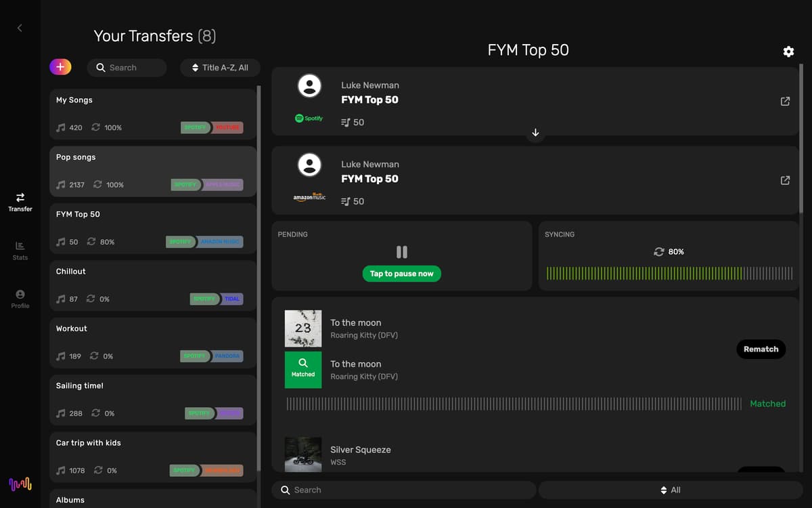The height and width of the screenshot is (508, 812).
Task: Select the Transfer tab in the sidebar
Action: 20,201
